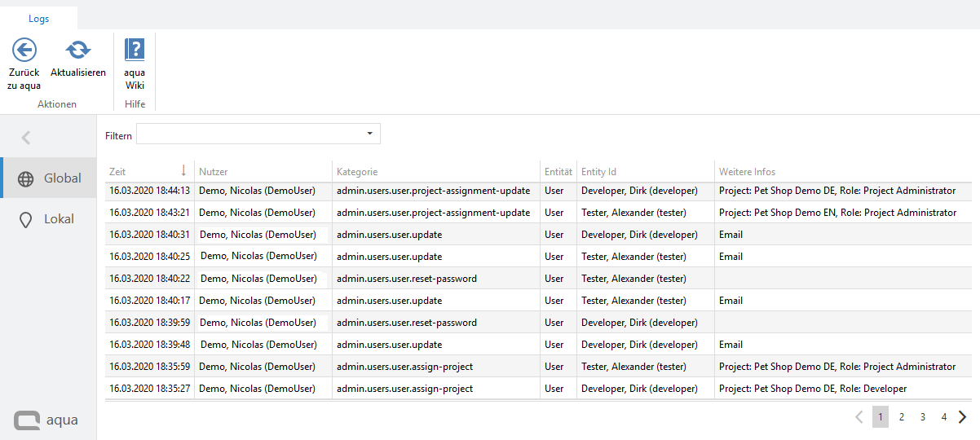
Task: Click the Zurück zu aqua back arrow icon
Action: 24,51
